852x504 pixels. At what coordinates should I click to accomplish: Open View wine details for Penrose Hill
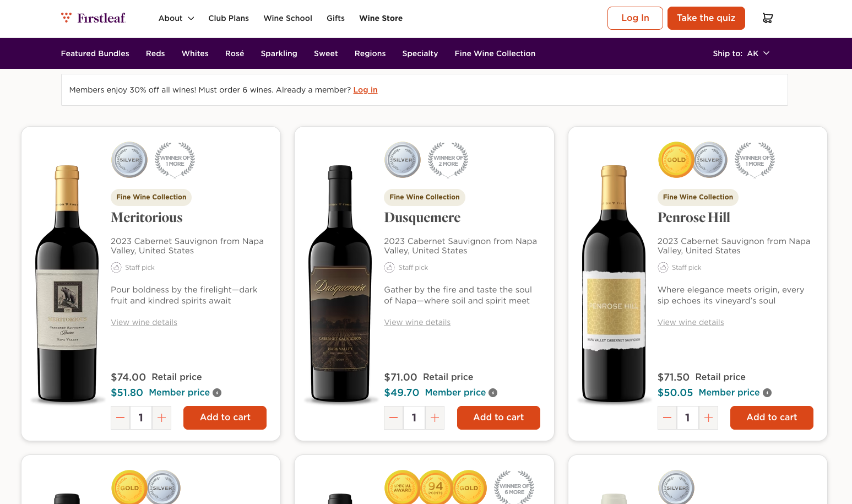(691, 322)
